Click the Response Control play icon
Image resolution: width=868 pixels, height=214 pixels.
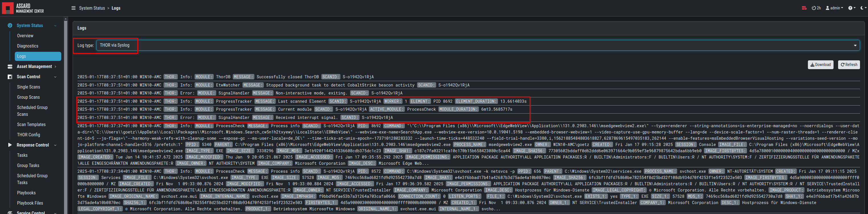10,145
